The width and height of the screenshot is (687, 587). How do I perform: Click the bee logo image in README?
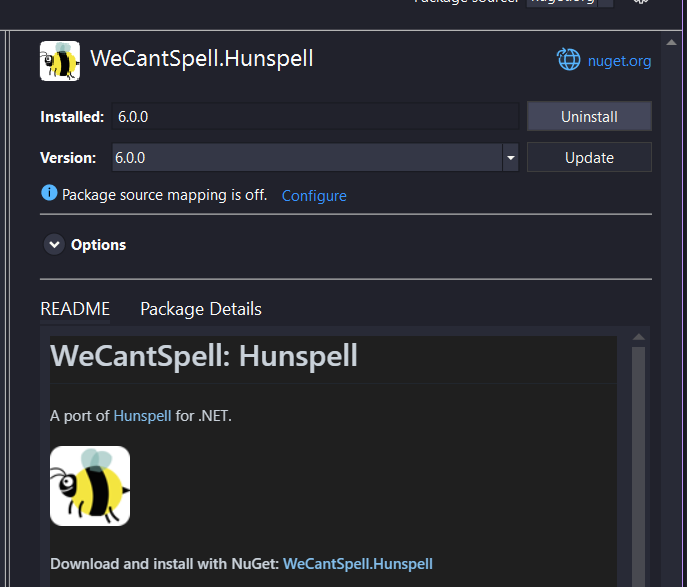(x=90, y=486)
